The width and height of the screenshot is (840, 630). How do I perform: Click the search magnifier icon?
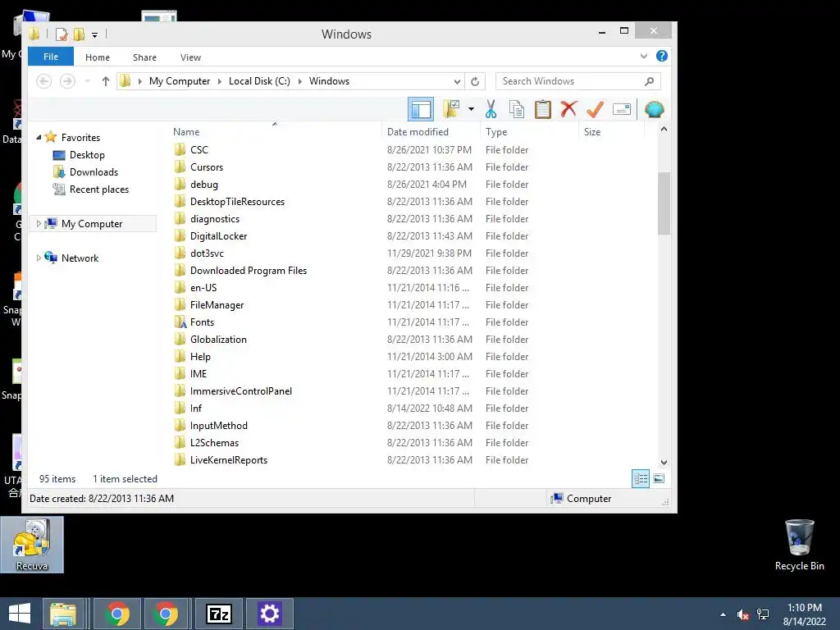click(x=650, y=81)
